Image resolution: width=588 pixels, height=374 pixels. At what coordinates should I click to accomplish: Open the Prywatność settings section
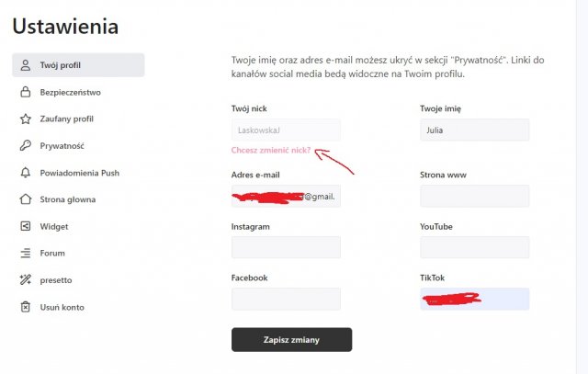(62, 145)
